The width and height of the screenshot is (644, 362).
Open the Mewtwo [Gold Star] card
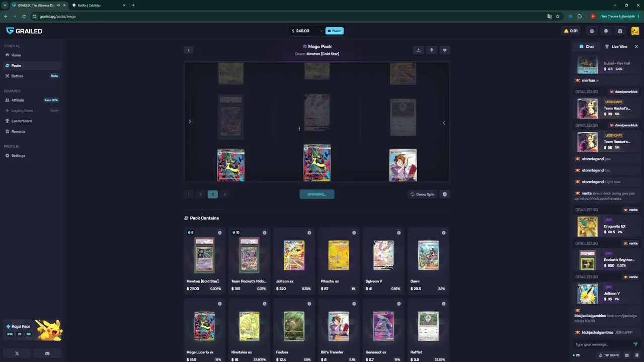(x=204, y=260)
